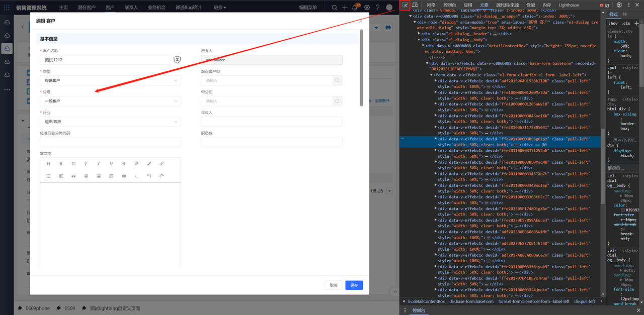Open DevTools settings gear
This screenshot has height=315, width=644.
pyautogui.click(x=619, y=5)
